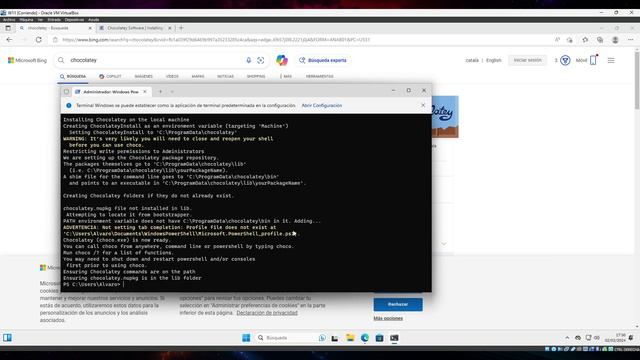Open new tab in Windows Terminal
Image resolution: width=640 pixels, height=360 pixels.
click(160, 92)
